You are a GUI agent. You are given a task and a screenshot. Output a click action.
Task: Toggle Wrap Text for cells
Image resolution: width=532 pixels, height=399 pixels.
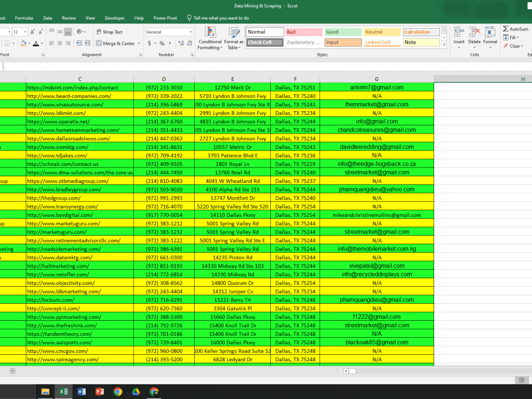[x=109, y=32]
